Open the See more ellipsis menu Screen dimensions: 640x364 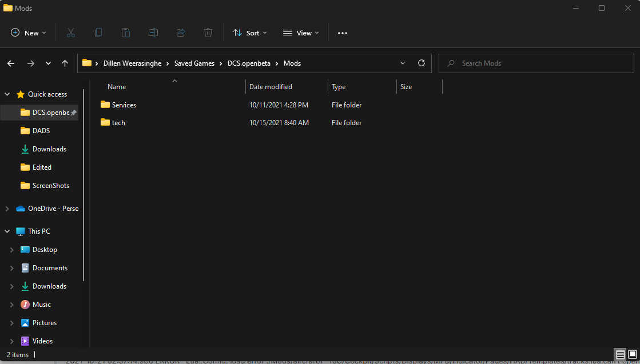coord(343,33)
